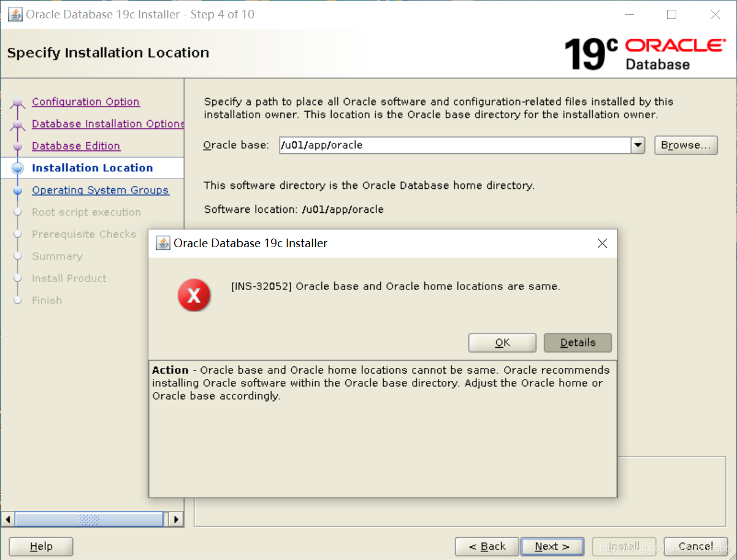Open the Help dialog

point(40,546)
